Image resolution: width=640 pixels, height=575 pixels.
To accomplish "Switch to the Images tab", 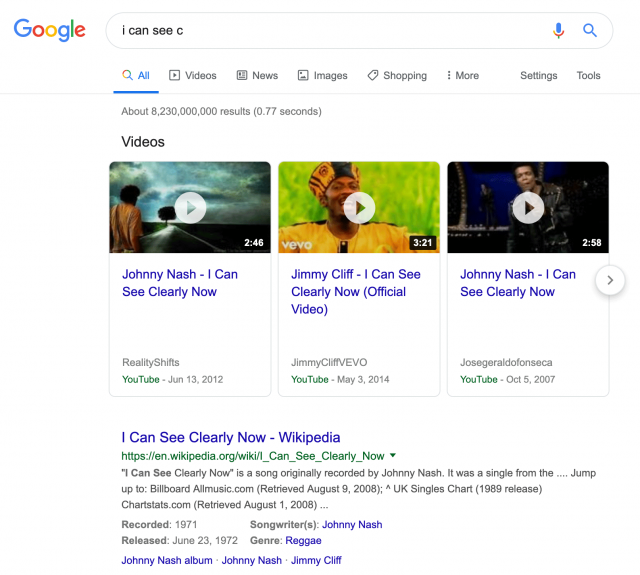I will click(x=322, y=76).
